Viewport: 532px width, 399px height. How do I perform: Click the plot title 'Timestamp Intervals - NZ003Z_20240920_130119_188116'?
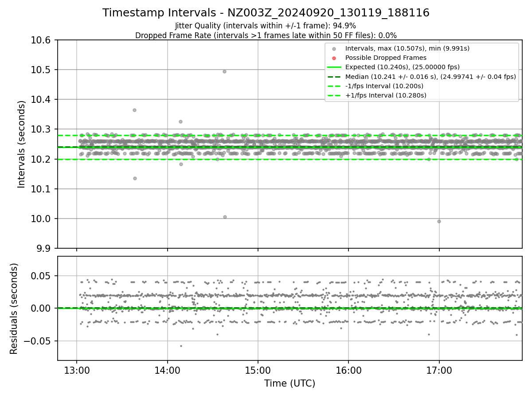tap(266, 13)
